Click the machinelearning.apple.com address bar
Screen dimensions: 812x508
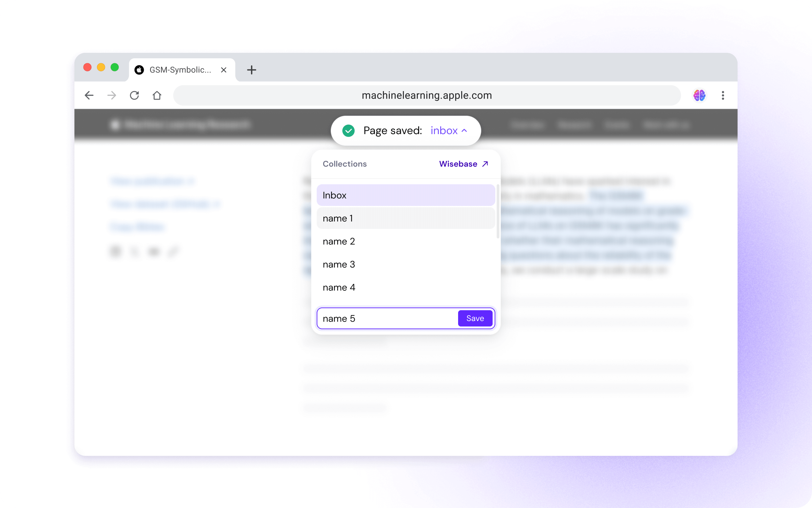(427, 96)
